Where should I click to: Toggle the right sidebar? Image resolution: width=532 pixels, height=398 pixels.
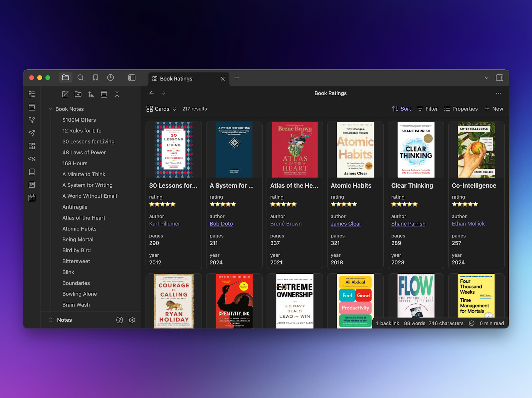pyautogui.click(x=499, y=78)
